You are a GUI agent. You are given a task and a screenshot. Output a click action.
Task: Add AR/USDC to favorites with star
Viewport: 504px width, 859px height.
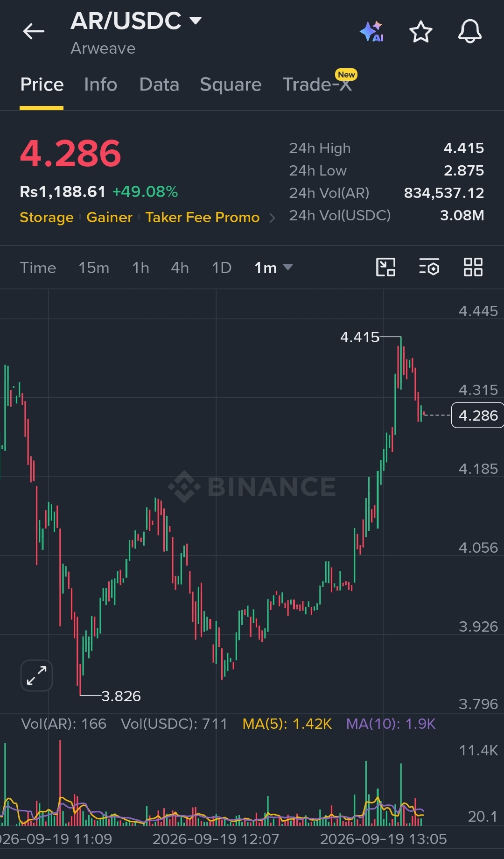pos(420,32)
